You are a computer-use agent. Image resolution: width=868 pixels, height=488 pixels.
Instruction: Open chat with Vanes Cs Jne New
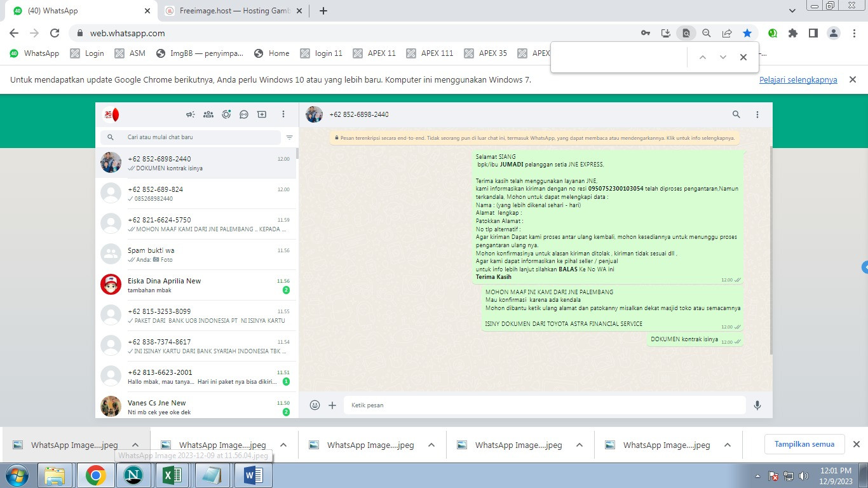196,405
